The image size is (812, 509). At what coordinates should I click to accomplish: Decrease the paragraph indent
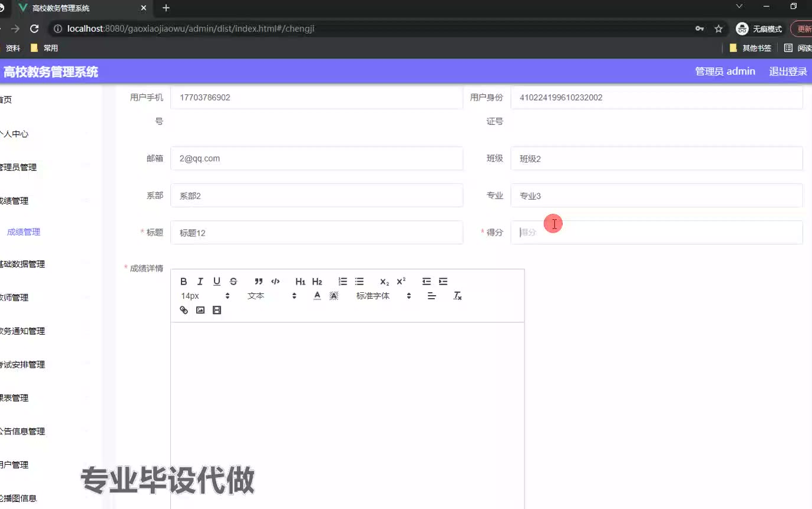(x=427, y=282)
